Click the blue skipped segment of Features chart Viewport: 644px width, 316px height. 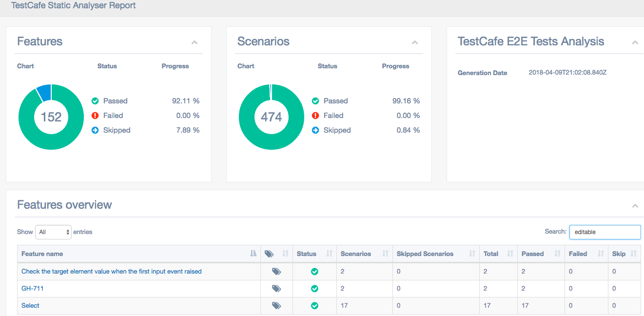pos(44,93)
